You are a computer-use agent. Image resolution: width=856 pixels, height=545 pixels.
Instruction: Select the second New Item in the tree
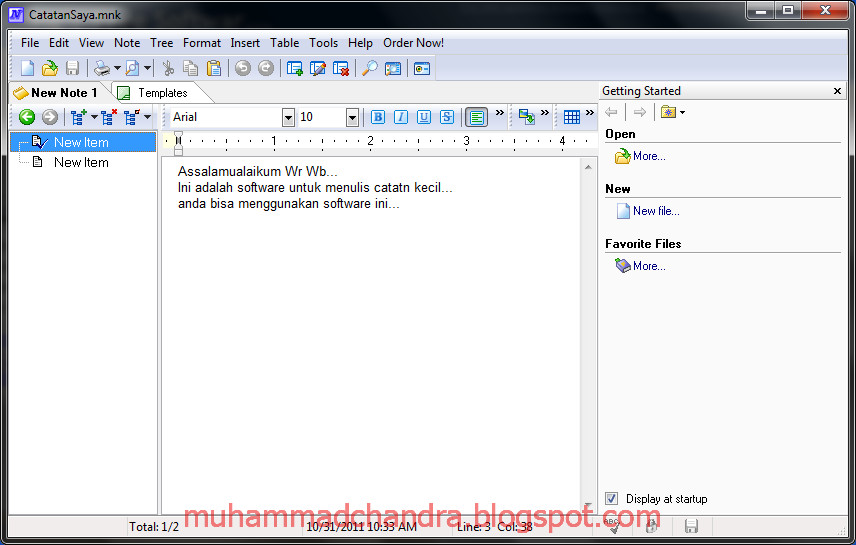pos(81,162)
